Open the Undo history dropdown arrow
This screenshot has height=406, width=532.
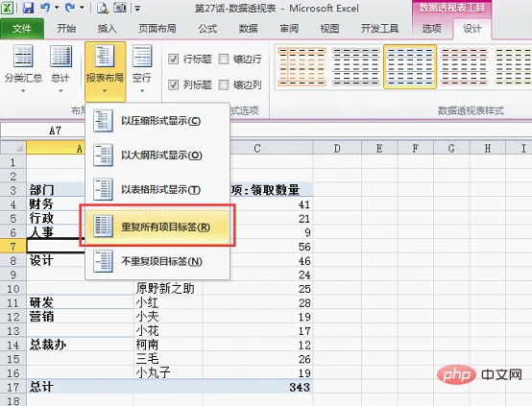(57, 8)
